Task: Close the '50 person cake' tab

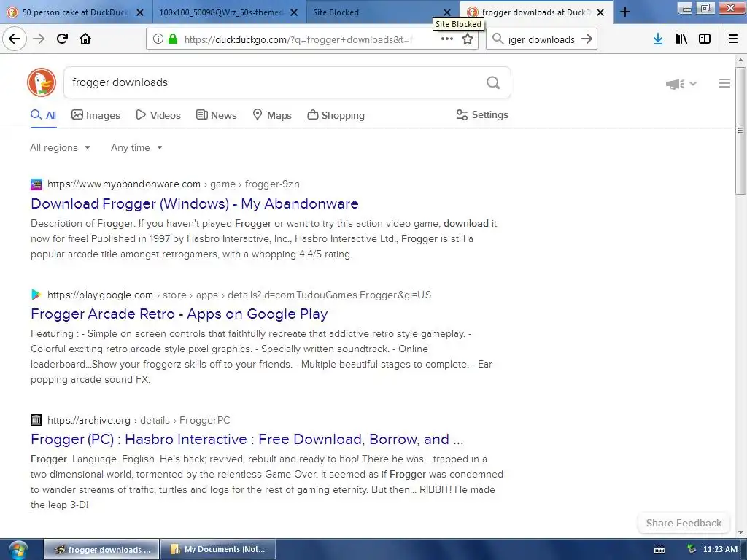Action: click(140, 12)
